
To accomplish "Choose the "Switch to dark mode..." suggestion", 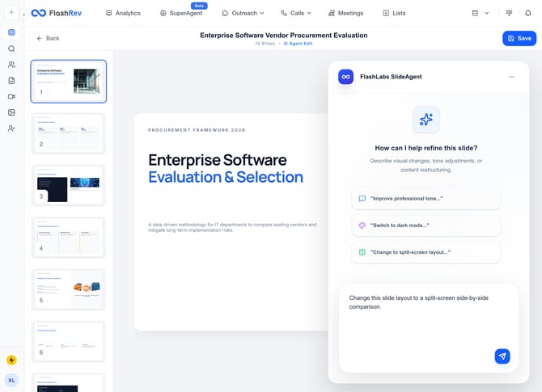I will click(426, 226).
